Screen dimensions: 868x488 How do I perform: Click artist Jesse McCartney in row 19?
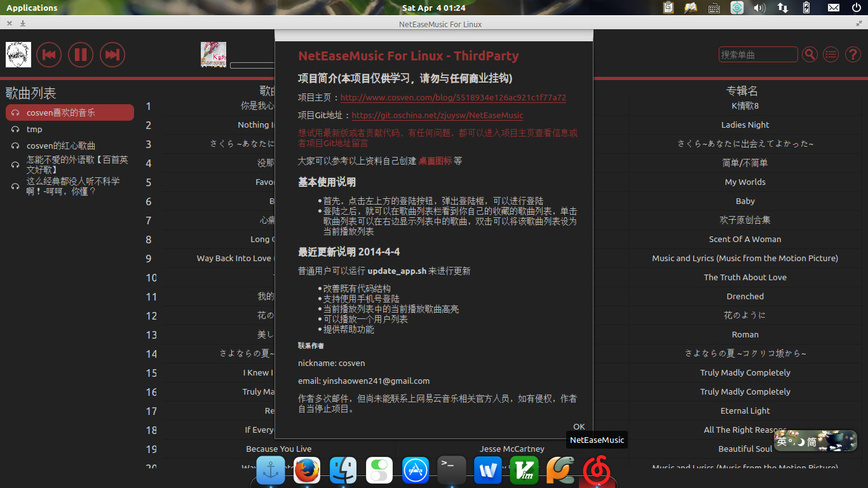[x=512, y=449]
